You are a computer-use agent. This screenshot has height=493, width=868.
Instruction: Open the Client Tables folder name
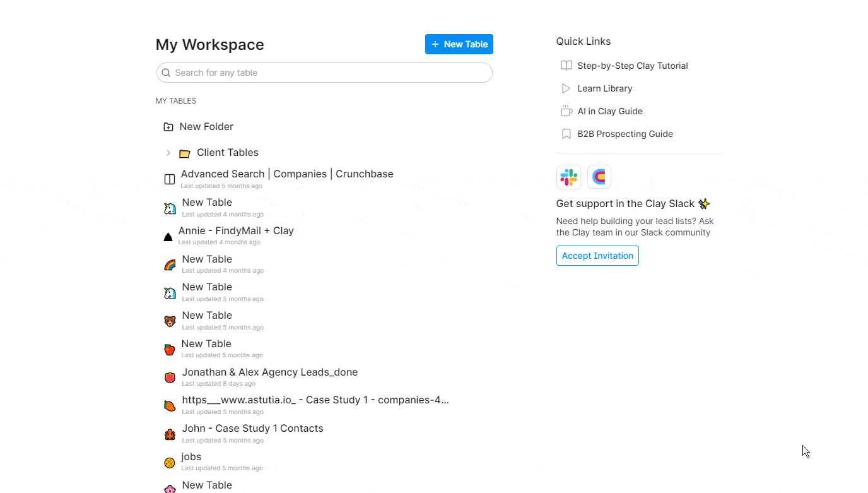[x=228, y=153]
